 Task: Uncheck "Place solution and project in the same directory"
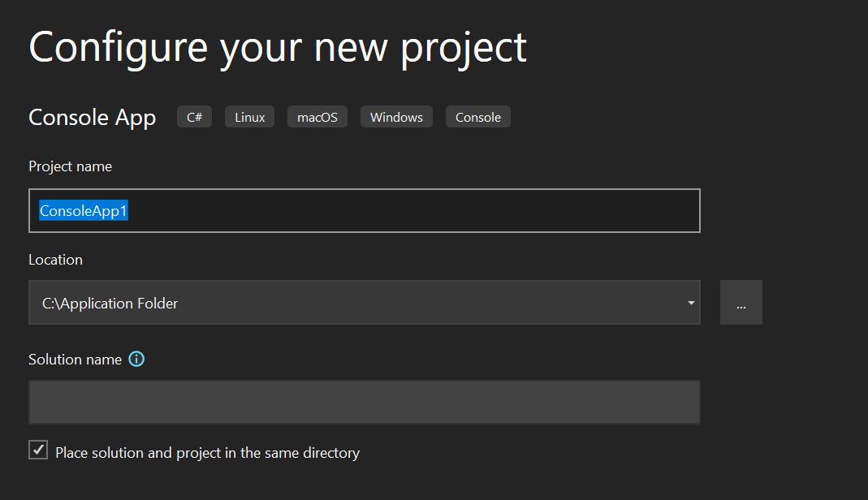(x=37, y=449)
